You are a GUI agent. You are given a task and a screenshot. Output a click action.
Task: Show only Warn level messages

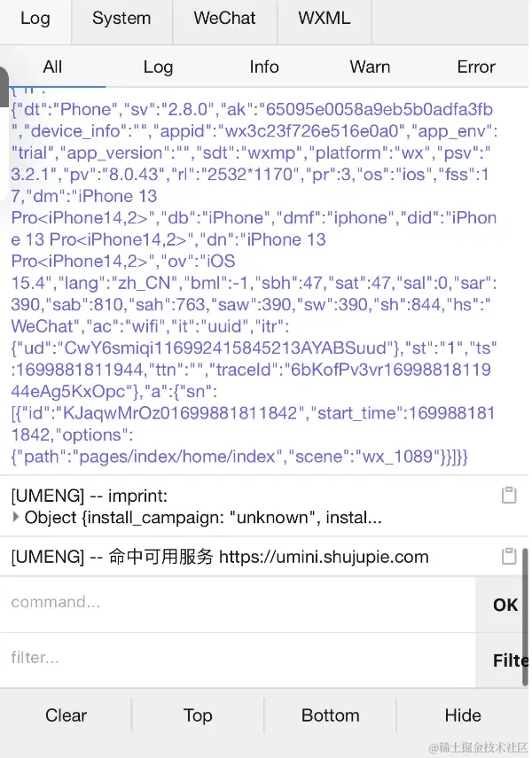[x=370, y=66]
